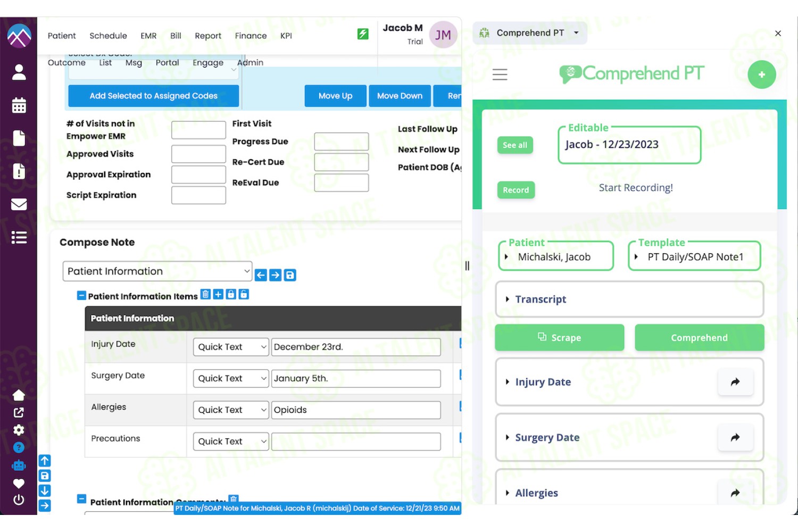The height and width of the screenshot is (532, 798).
Task: Open the list icon in the sidebar
Action: (19, 237)
